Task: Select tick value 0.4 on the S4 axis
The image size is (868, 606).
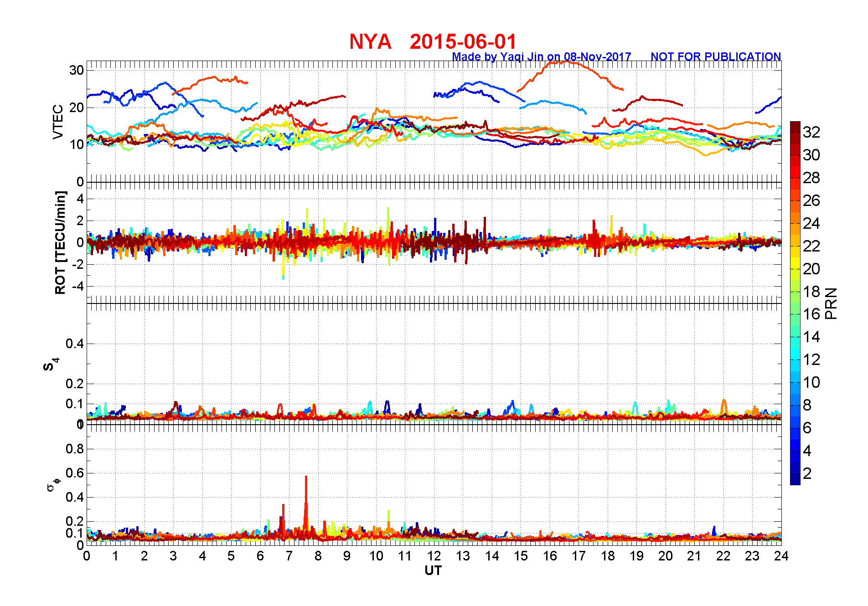Action: click(75, 344)
